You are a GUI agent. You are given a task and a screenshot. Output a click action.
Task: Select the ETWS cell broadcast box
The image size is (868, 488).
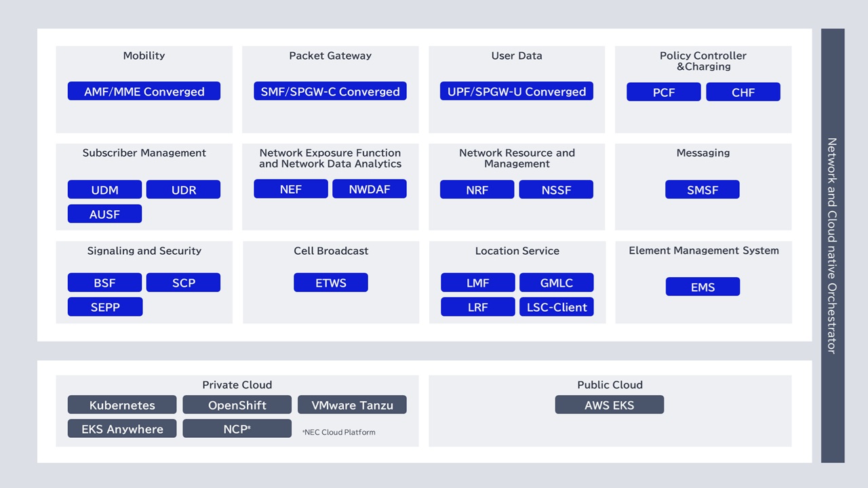click(x=331, y=283)
